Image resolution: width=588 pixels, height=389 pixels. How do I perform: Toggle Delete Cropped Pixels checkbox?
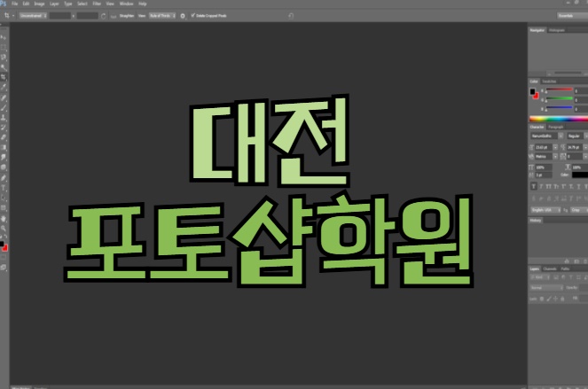coord(192,15)
